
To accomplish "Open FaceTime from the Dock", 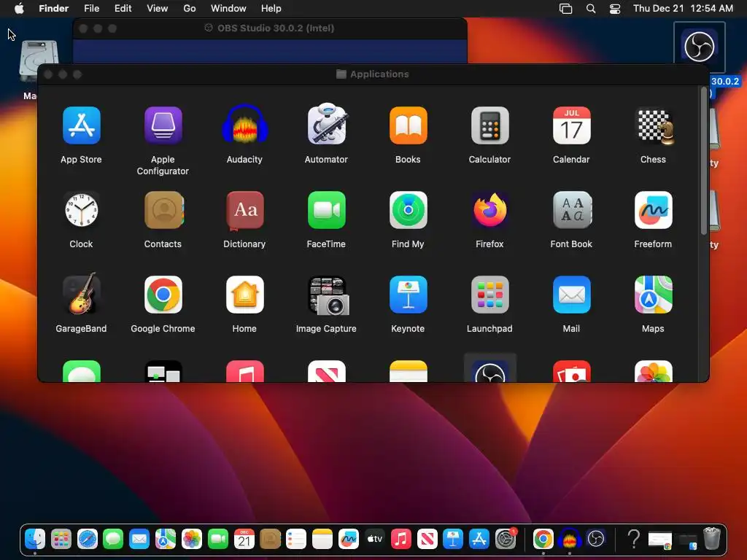I will coord(217,539).
